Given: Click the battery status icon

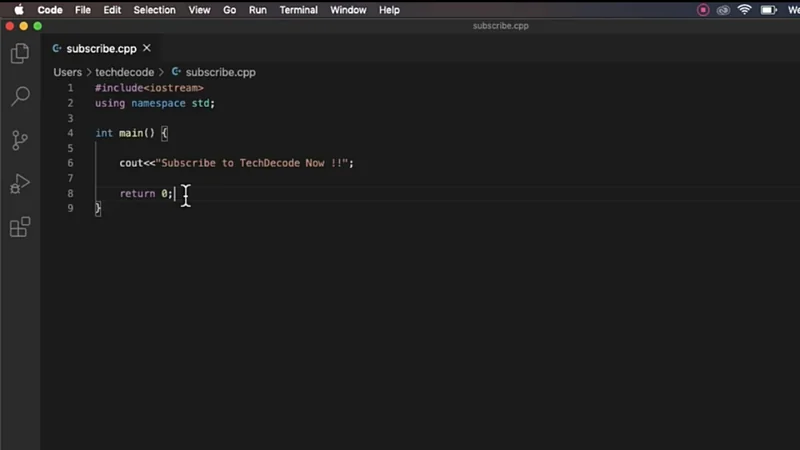Looking at the screenshot, I should (x=769, y=10).
